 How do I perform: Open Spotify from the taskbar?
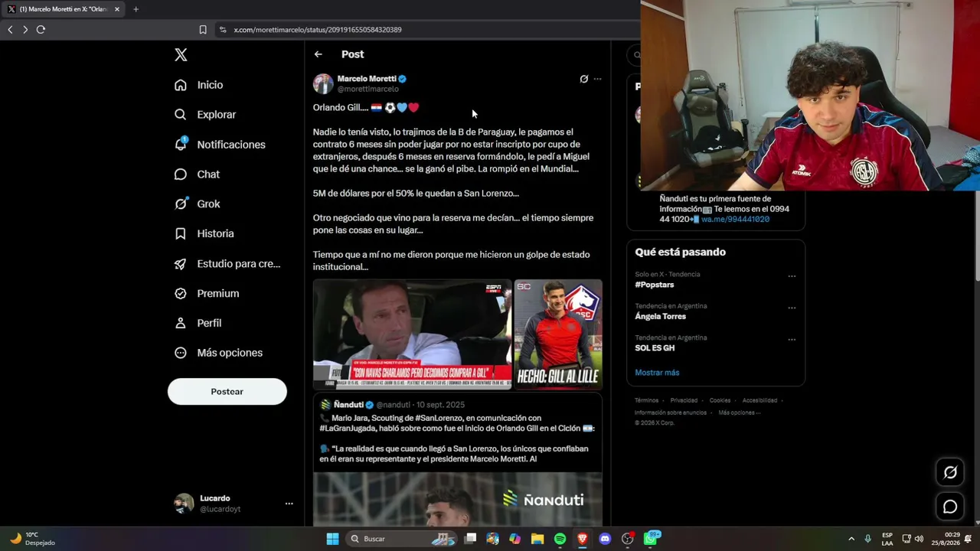tap(560, 539)
